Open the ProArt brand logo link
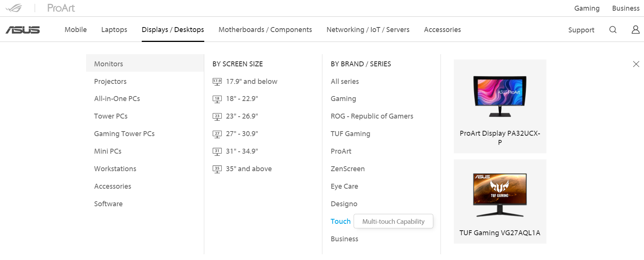This screenshot has width=644, height=260. [61, 8]
